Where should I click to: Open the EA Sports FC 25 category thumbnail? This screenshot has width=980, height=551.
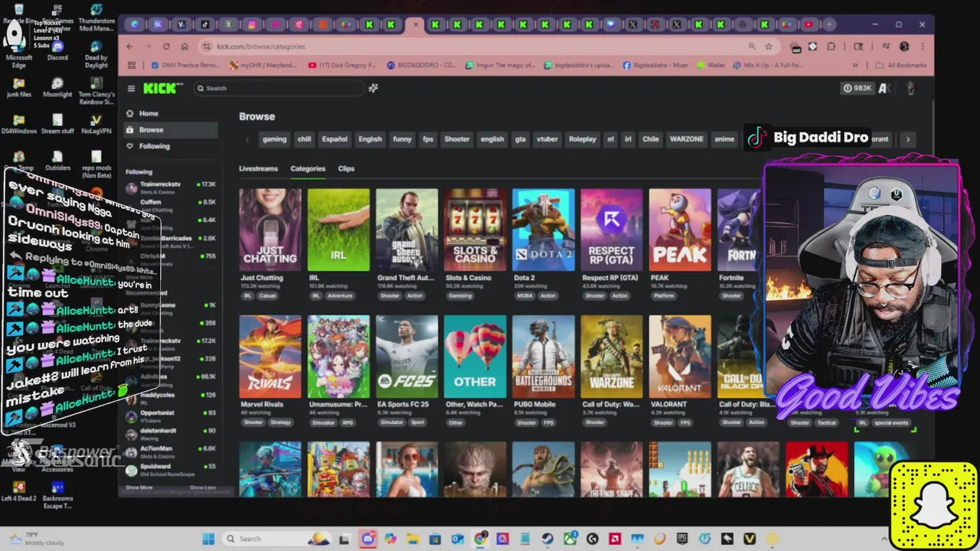click(x=407, y=356)
